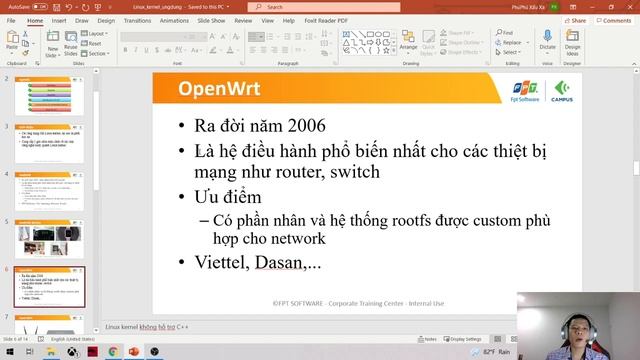Open the Comments pane
The image size is (640, 360).
(x=614, y=20)
